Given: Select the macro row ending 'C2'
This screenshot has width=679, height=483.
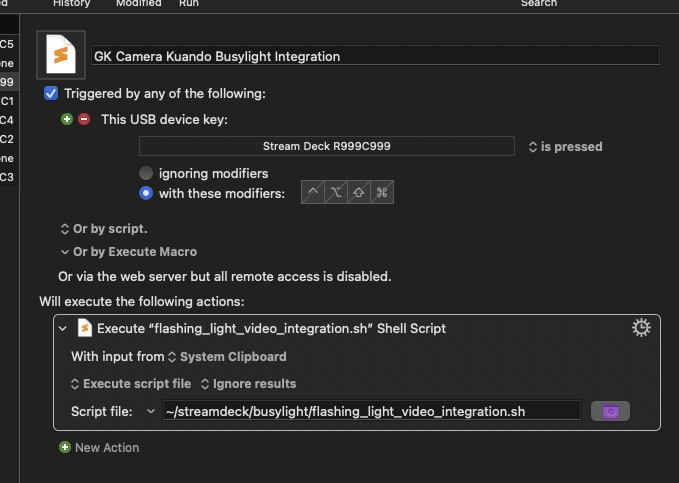Looking at the screenshot, I should click(x=9, y=139).
